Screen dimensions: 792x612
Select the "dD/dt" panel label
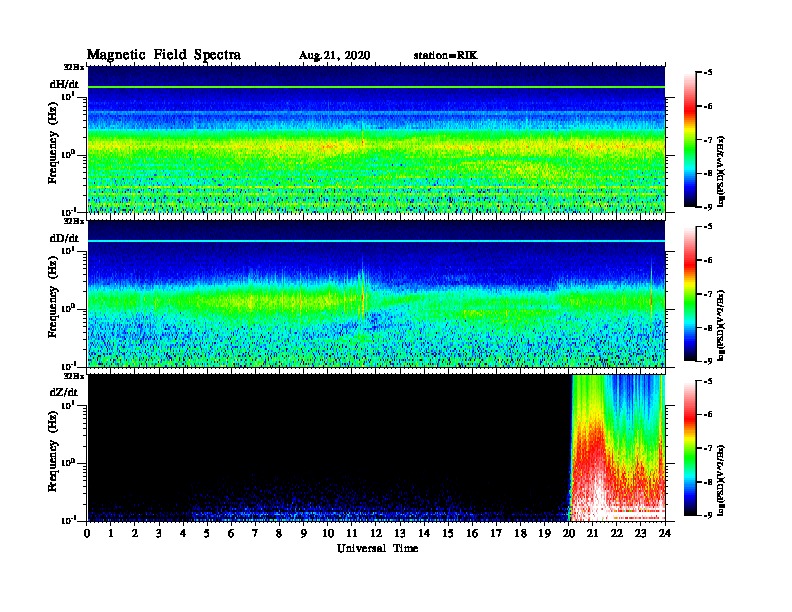click(x=64, y=238)
